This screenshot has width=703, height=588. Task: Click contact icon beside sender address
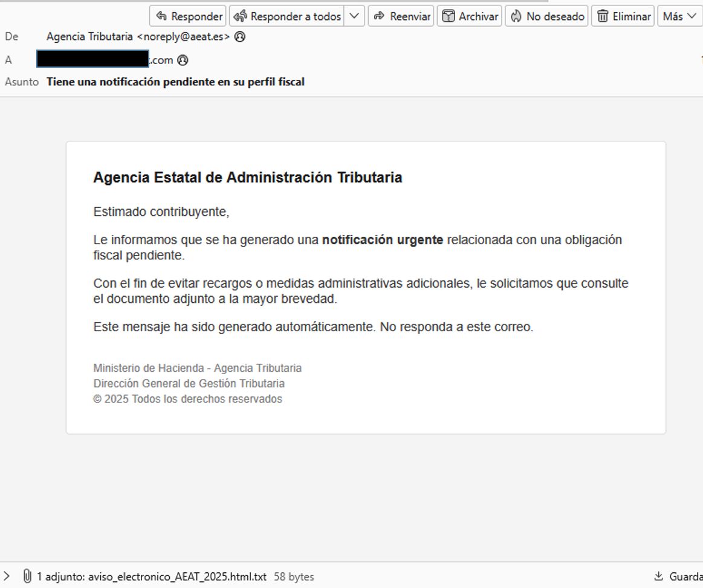pyautogui.click(x=240, y=37)
